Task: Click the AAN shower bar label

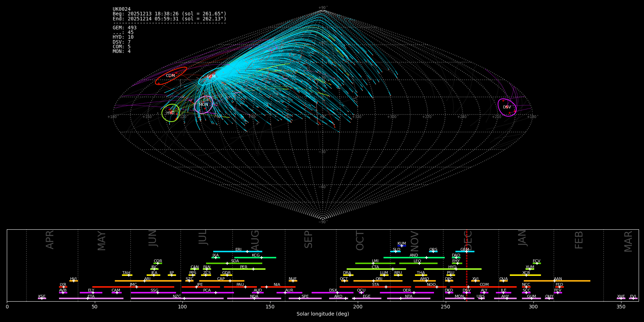Action: click(x=558, y=279)
